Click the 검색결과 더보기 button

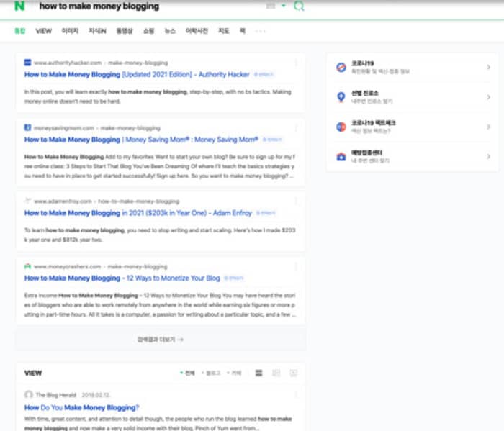click(160, 339)
